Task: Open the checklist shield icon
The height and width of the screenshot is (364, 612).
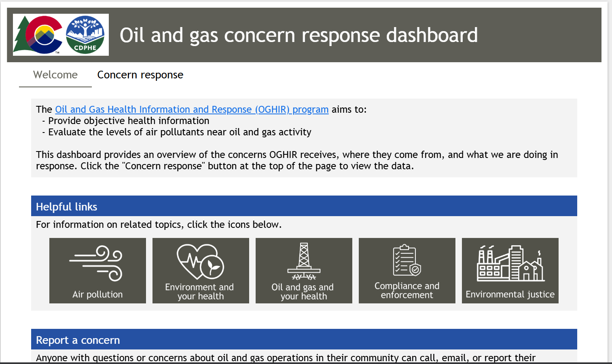Action: 407,261
